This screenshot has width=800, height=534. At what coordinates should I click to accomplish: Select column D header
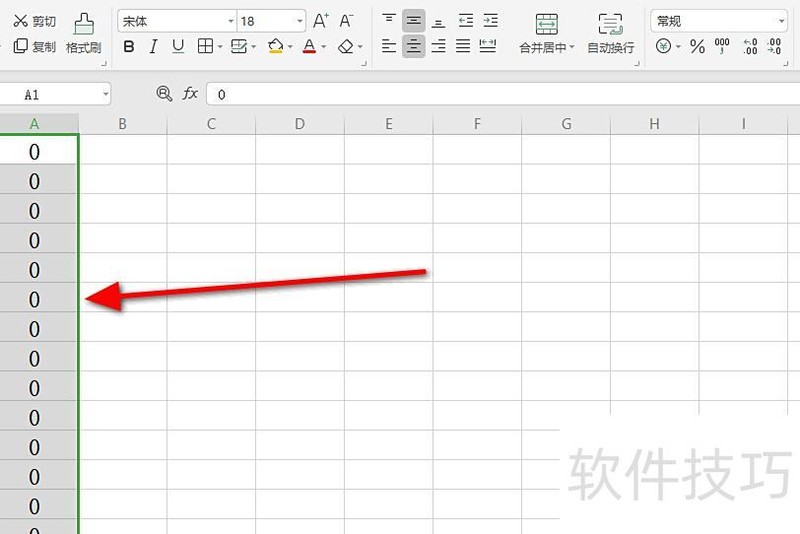tap(300, 124)
